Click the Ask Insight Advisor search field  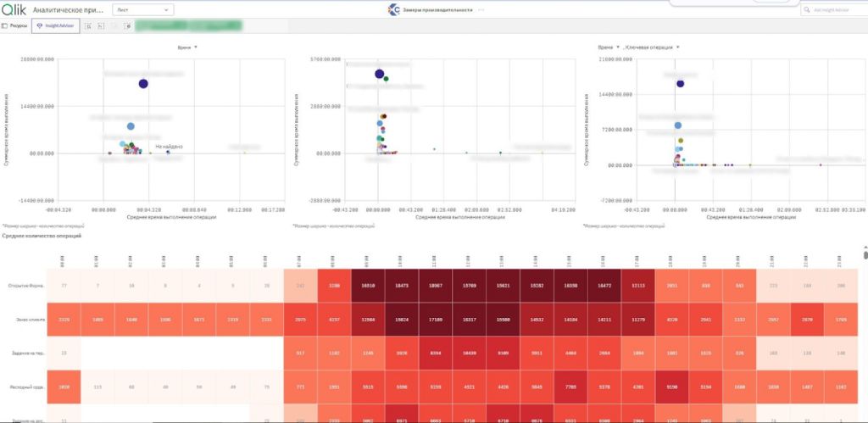tap(834, 9)
